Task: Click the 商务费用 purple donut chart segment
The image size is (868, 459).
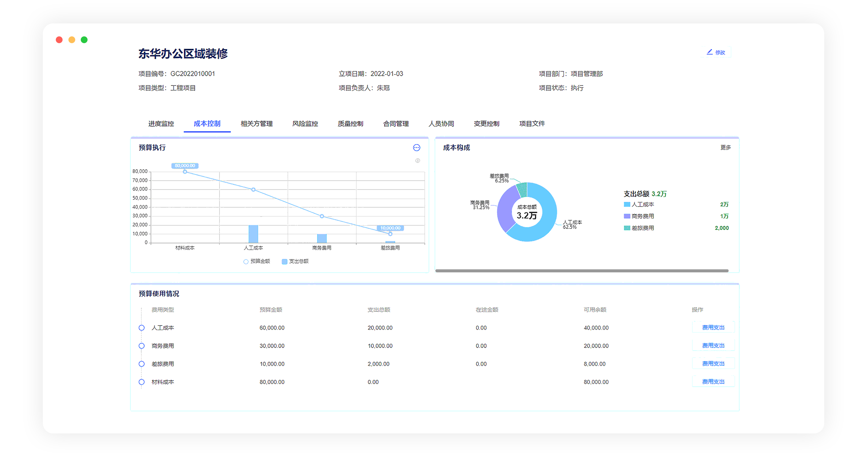Action: tap(505, 209)
